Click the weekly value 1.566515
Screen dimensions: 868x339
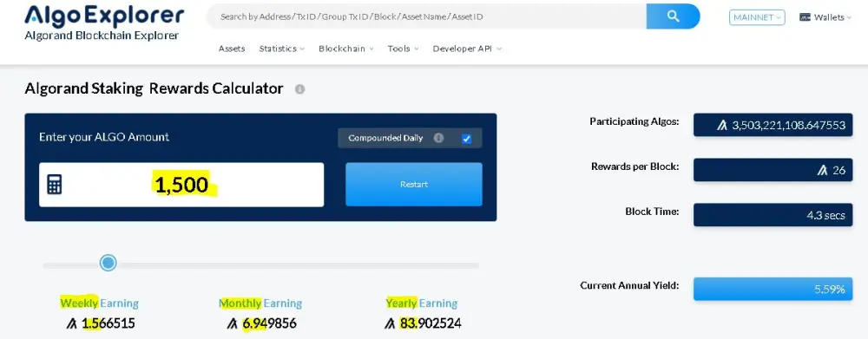108,323
